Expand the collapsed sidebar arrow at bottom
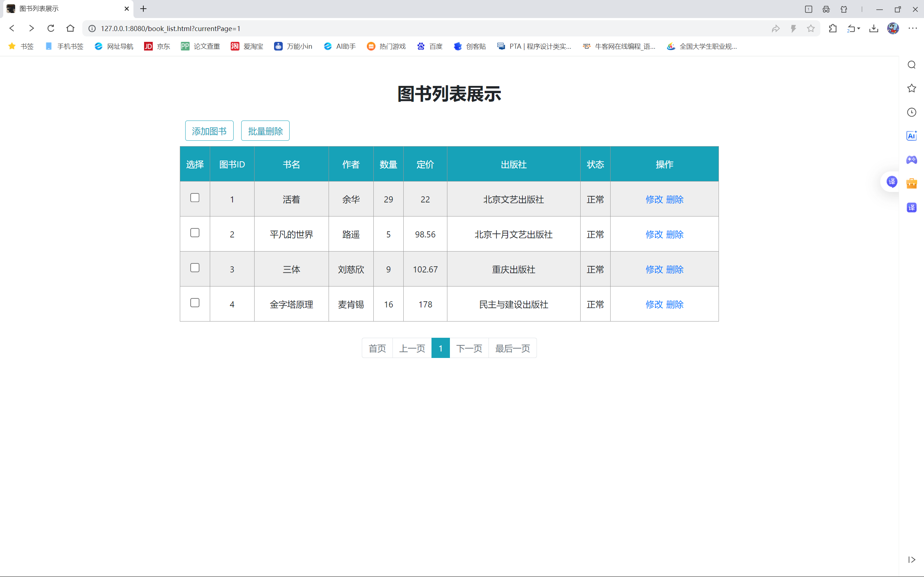This screenshot has width=924, height=577. [911, 559]
